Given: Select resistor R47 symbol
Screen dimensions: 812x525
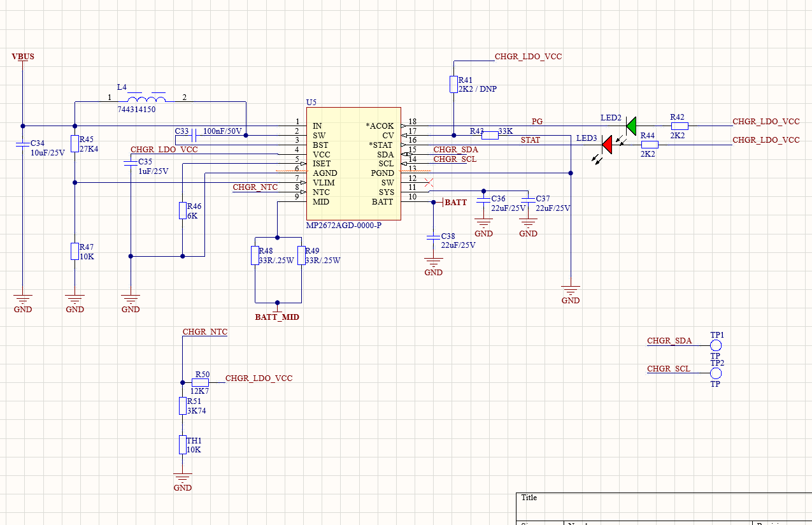Looking at the screenshot, I should click(75, 251).
